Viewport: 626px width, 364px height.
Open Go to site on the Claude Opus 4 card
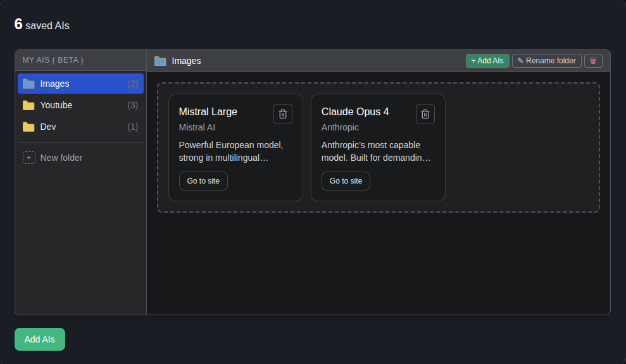coord(346,181)
